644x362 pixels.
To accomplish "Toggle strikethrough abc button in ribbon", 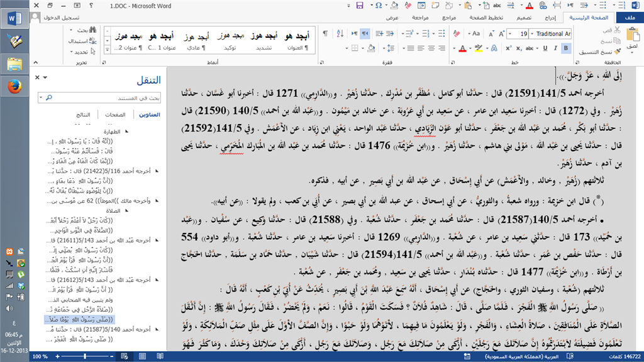I will click(530, 48).
